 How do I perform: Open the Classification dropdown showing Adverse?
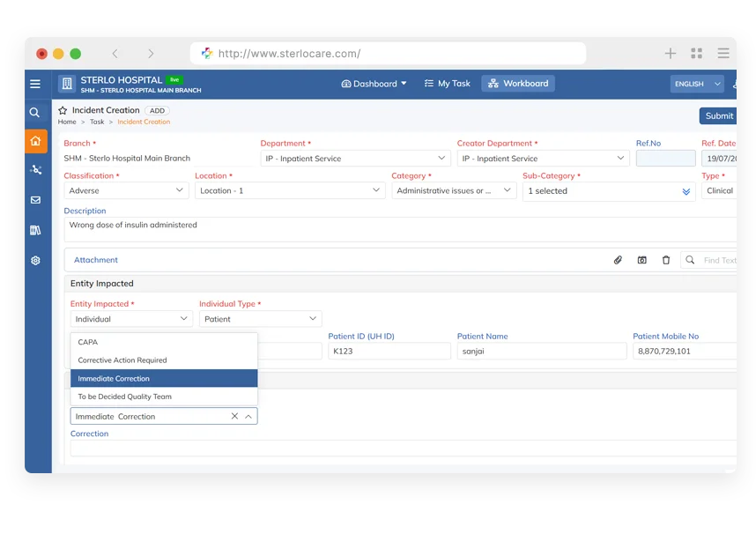point(126,190)
